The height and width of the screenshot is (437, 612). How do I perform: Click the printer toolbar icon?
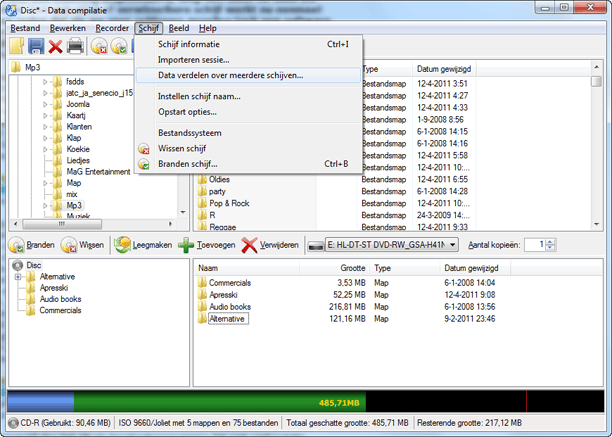75,46
